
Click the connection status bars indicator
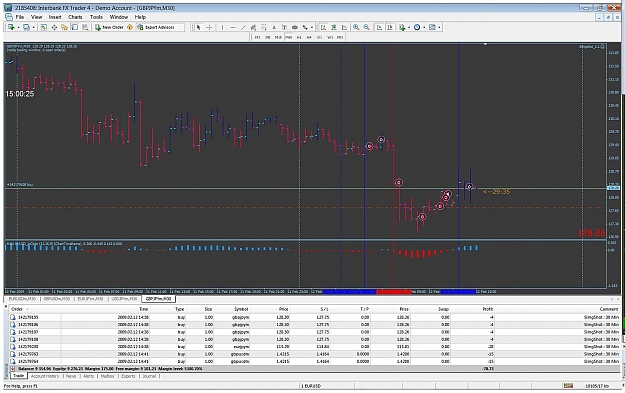pyautogui.click(x=568, y=386)
